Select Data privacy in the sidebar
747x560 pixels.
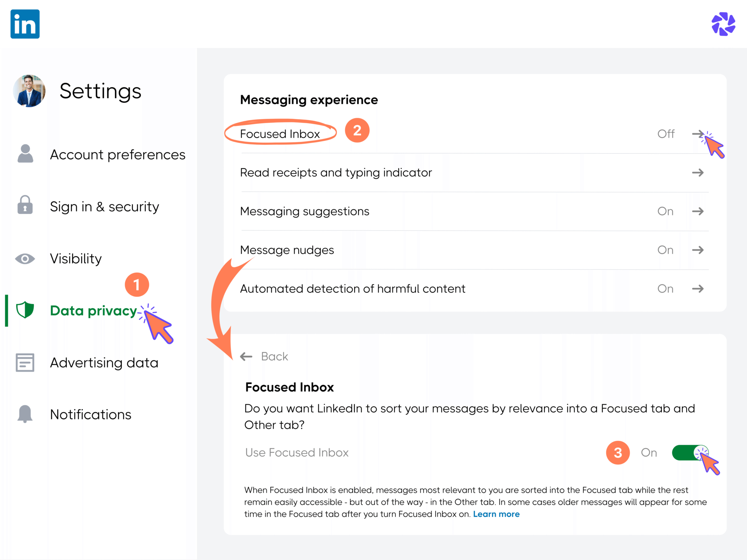93,311
